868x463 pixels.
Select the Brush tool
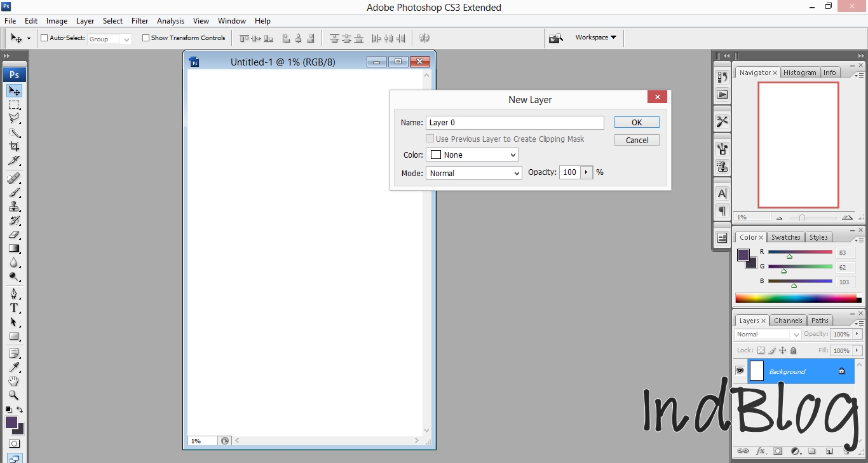point(14,192)
